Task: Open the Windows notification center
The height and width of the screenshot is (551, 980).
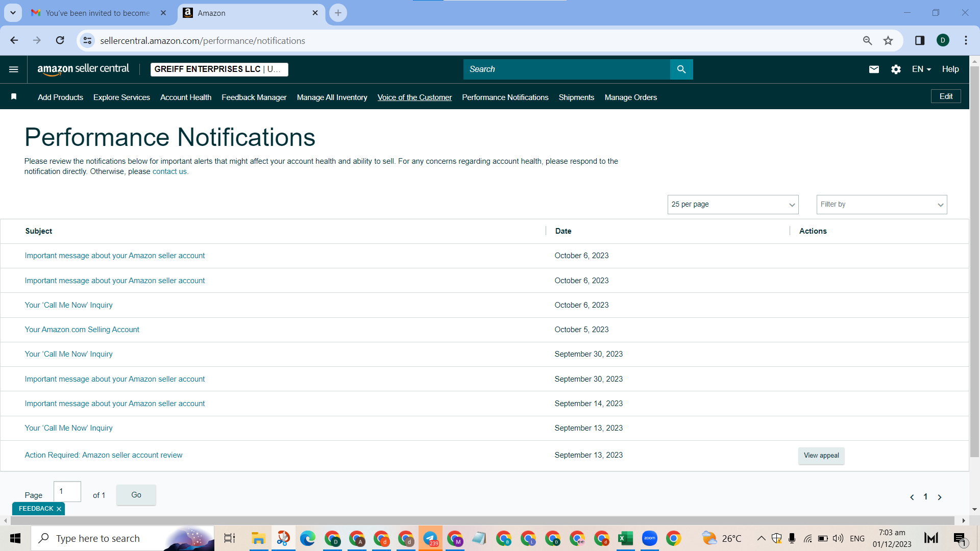Action: [960, 539]
